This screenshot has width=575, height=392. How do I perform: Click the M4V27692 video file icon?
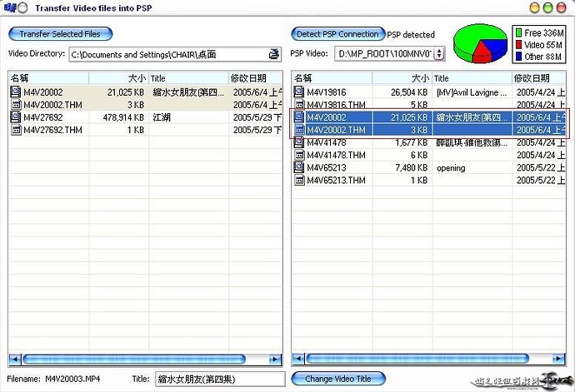coord(16,117)
